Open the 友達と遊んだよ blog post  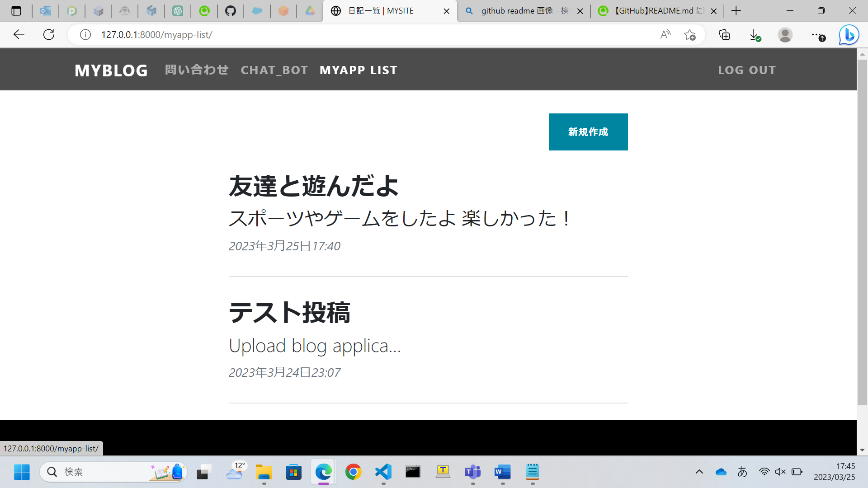click(314, 185)
